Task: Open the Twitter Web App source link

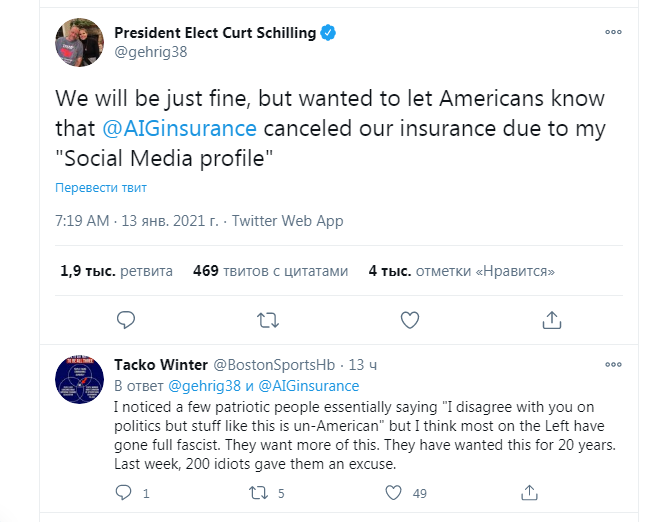Action: coord(277,221)
